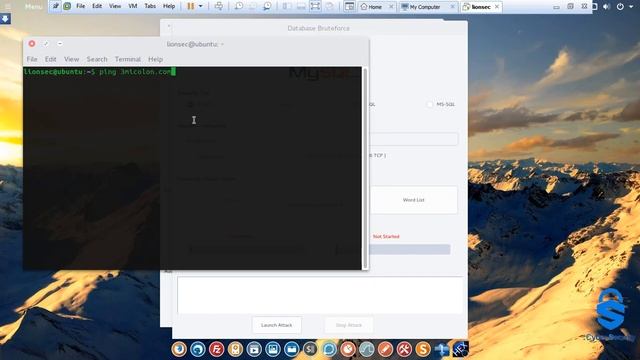Screen dimensions: 640x360
Task: Click the results output text area
Action: coord(320,295)
